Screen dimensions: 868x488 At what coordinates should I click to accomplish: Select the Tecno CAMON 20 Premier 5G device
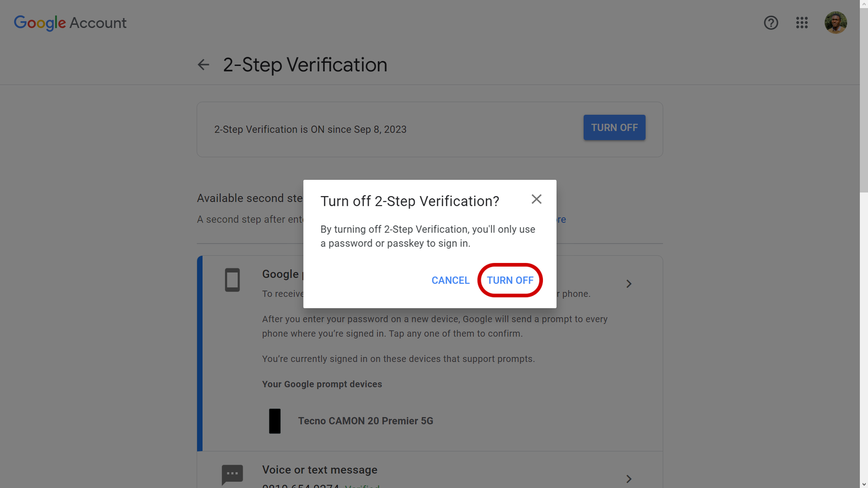pos(366,421)
